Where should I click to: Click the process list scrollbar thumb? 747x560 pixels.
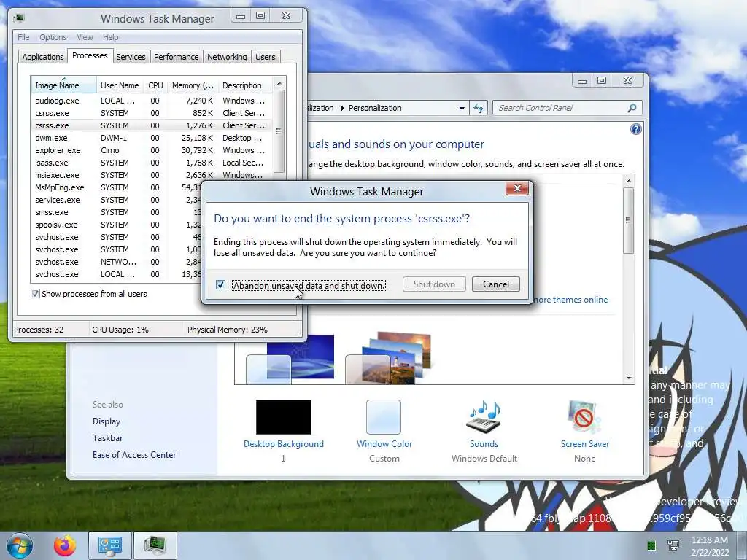tap(279, 131)
